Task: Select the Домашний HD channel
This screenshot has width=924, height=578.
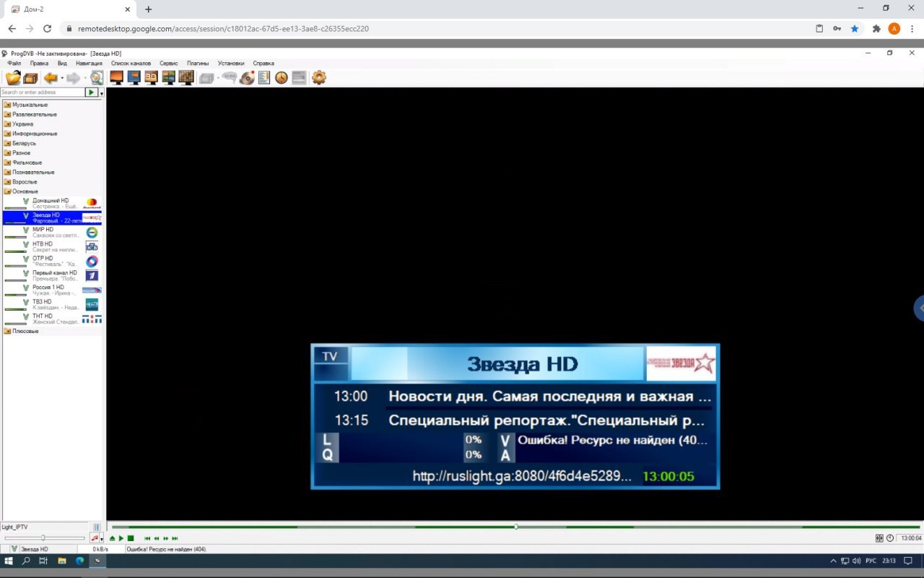Action: tap(52, 204)
